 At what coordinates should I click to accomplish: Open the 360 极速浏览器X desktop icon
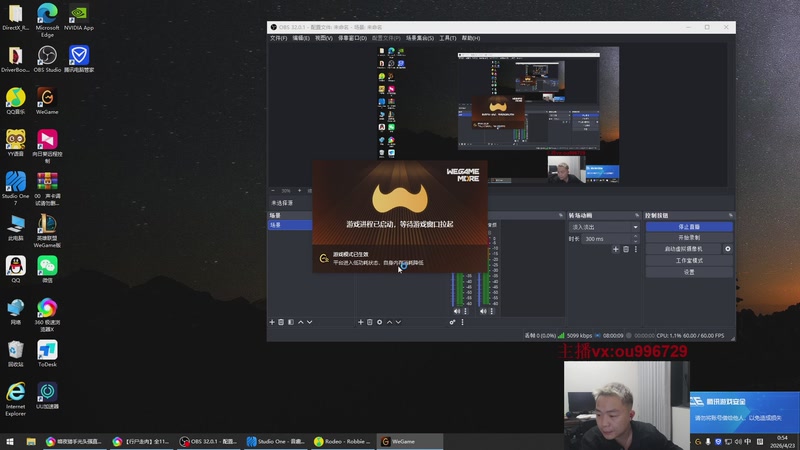[47, 315]
